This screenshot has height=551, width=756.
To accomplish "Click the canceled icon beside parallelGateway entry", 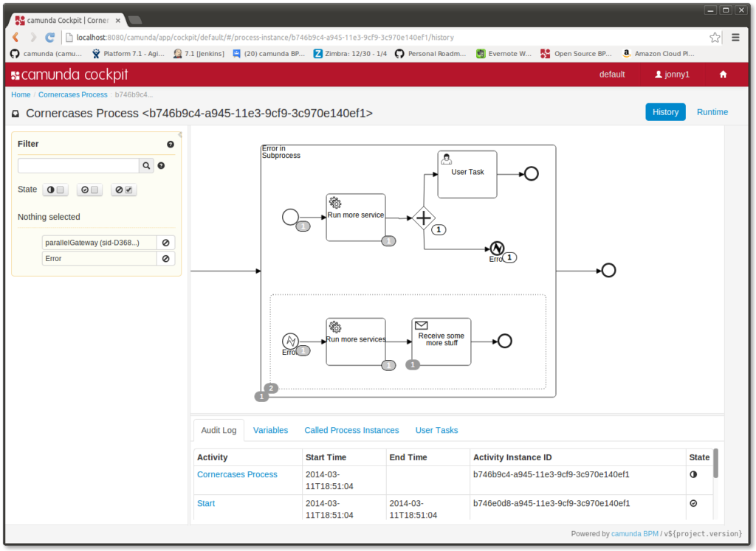I will pyautogui.click(x=165, y=243).
